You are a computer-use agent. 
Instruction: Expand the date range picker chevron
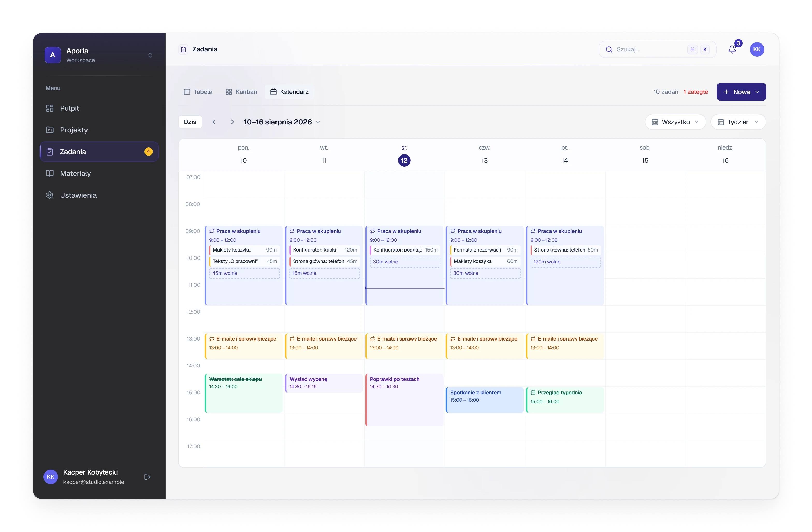(318, 122)
